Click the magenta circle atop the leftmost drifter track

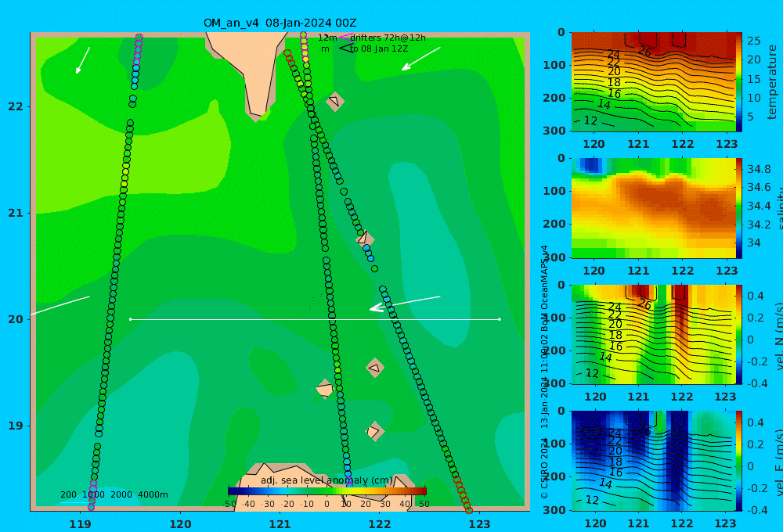(139, 37)
